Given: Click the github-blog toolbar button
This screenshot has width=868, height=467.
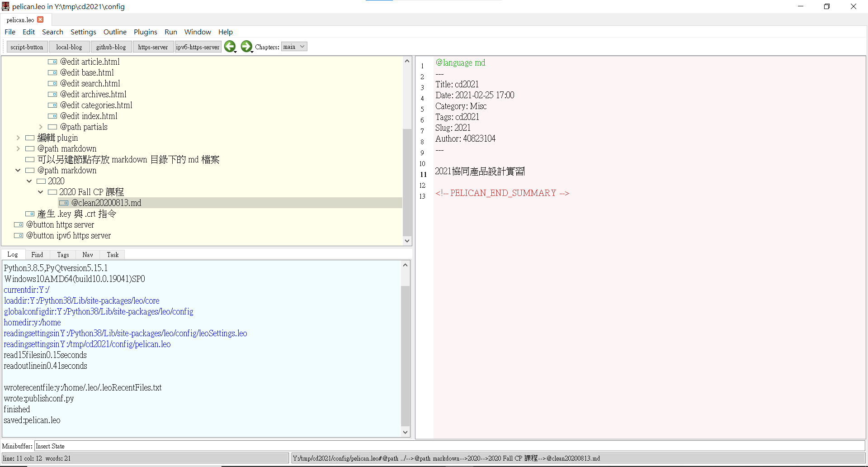Looking at the screenshot, I should click(111, 47).
